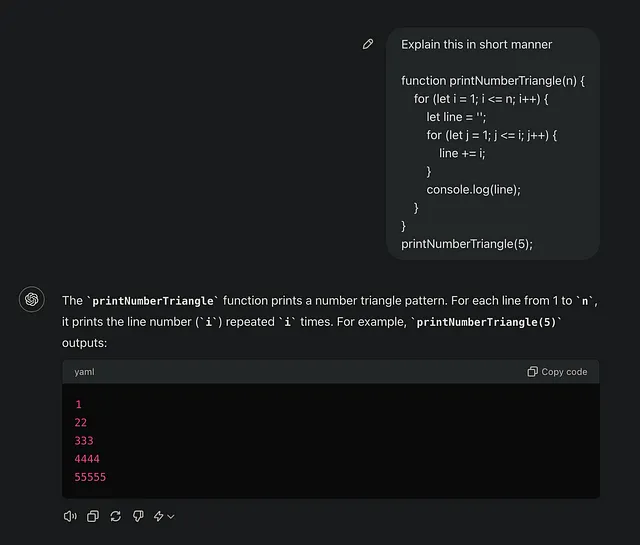Screen dimensions: 640x545
Task: Click the console.log(line); line in prompt
Action: (x=473, y=189)
